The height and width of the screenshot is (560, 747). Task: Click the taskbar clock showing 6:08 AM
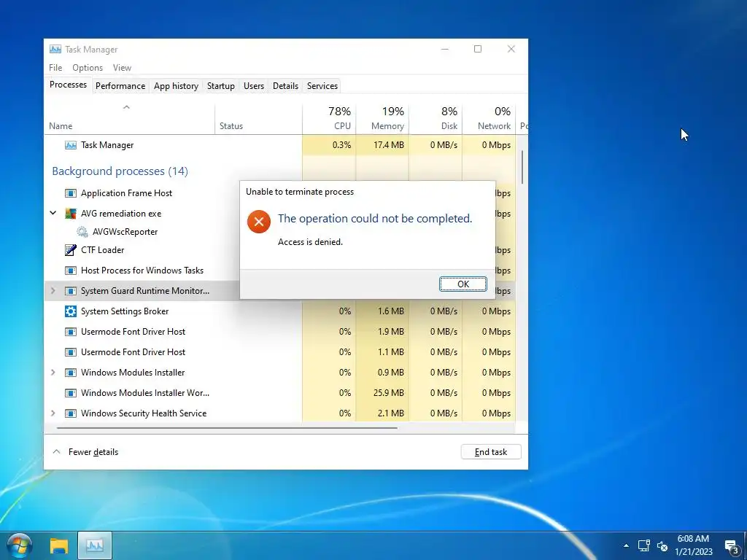pos(693,545)
